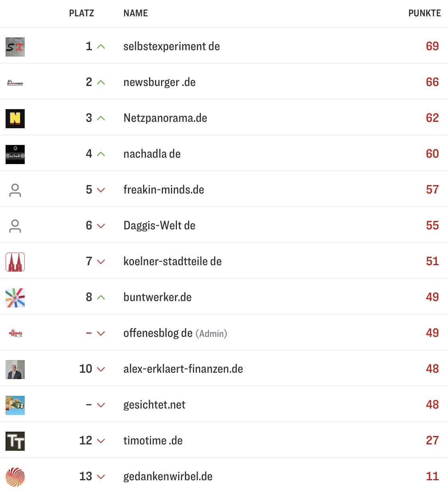Screen dimensions: 448x493
Task: Click the placeholder person avatar for freakin-minds.de
Action: pos(15,190)
